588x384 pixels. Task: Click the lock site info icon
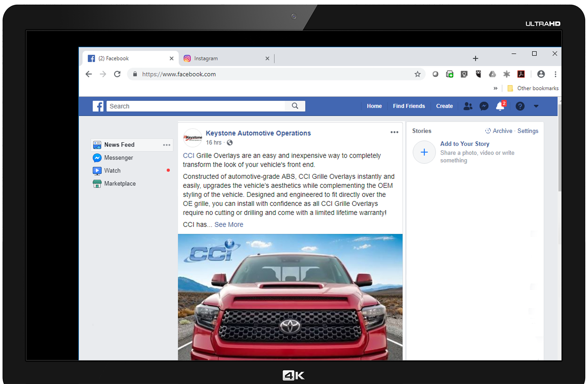pos(135,74)
